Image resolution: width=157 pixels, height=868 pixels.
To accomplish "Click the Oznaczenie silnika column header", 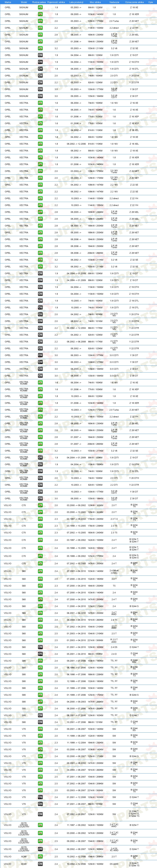I will tap(134, 2).
